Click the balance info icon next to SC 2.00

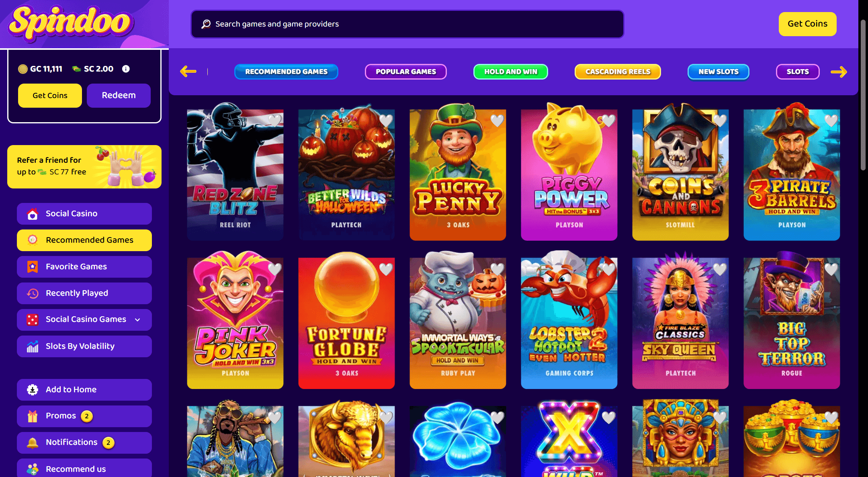coord(126,69)
